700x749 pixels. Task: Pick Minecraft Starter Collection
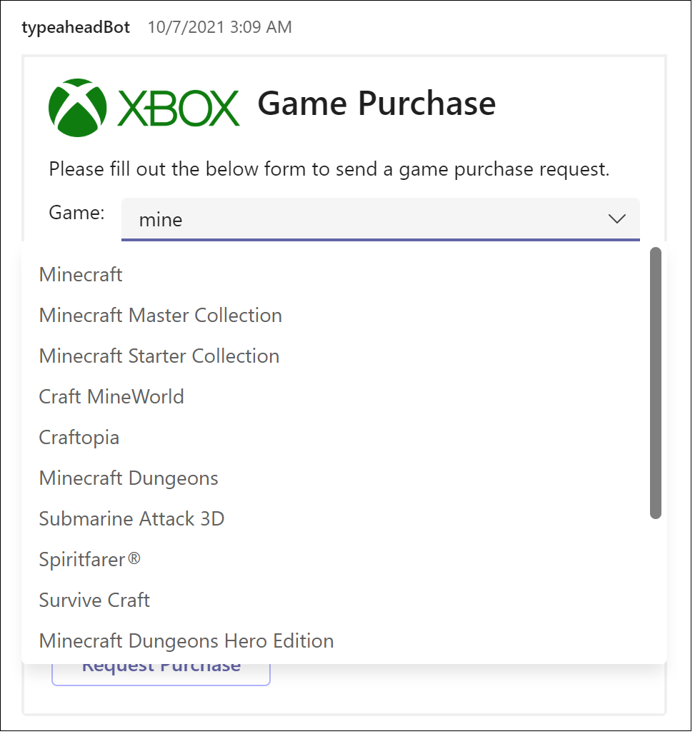click(x=159, y=356)
